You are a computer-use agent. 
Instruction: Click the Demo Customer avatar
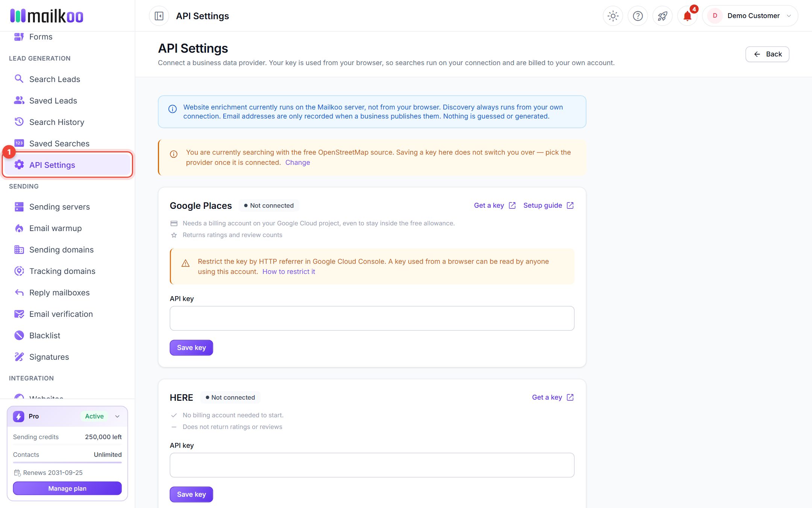(715, 16)
